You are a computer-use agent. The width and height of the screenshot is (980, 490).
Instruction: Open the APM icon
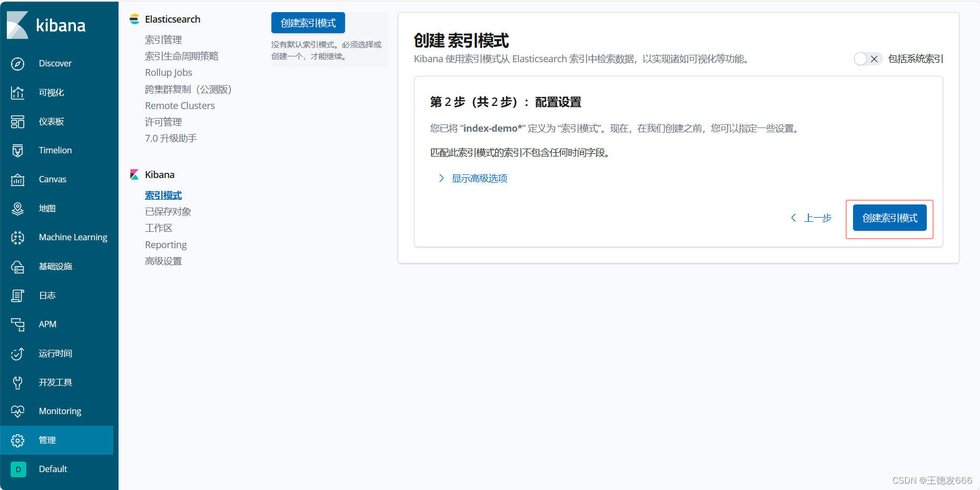17,325
